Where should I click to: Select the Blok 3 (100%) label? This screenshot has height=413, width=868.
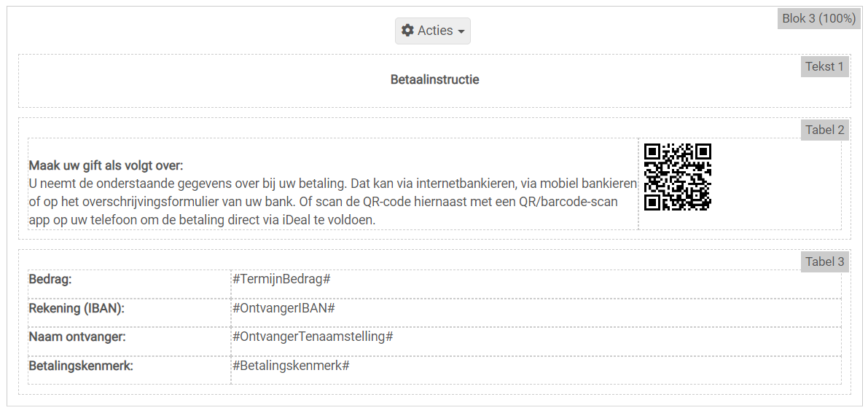[x=818, y=18]
